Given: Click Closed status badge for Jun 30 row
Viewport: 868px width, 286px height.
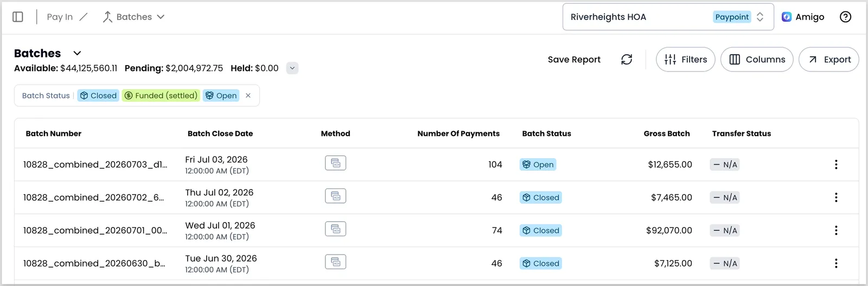Looking at the screenshot, I should point(541,264).
